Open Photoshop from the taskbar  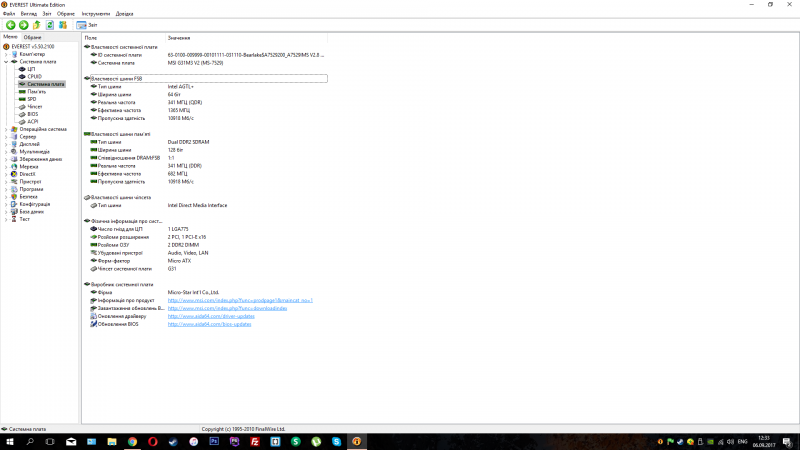tap(214, 442)
